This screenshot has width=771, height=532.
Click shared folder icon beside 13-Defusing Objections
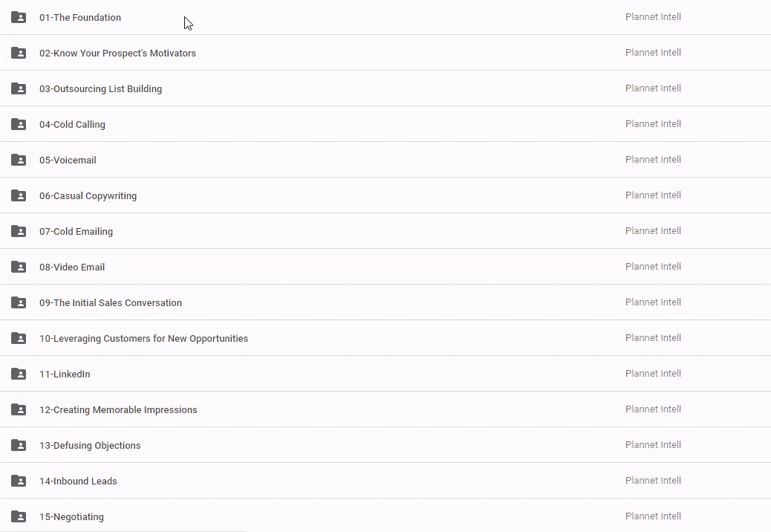19,445
